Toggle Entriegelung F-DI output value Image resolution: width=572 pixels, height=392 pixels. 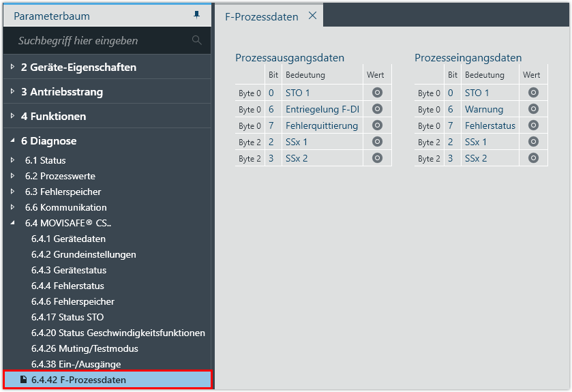[377, 109]
